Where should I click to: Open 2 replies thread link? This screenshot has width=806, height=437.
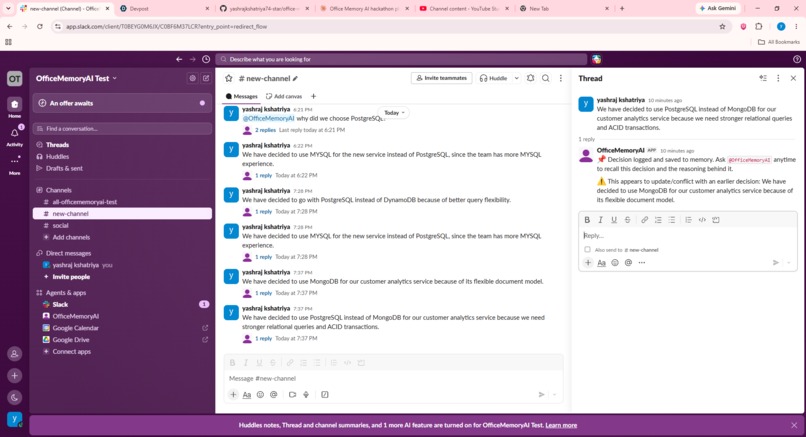tap(265, 130)
